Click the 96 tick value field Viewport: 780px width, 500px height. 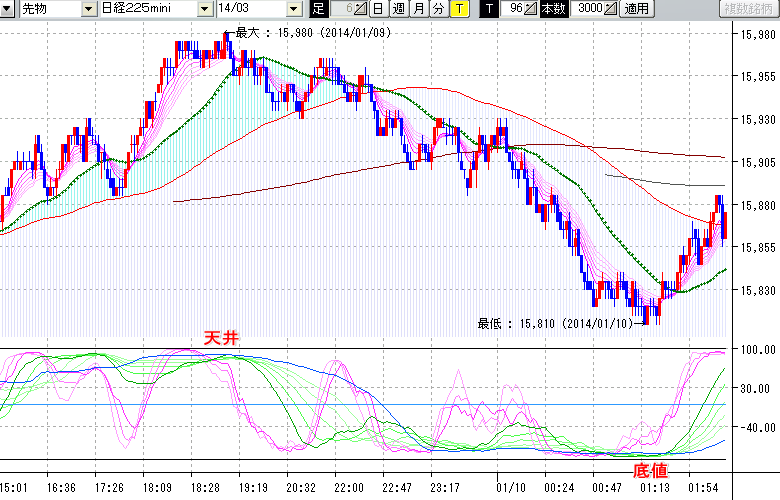[515, 9]
